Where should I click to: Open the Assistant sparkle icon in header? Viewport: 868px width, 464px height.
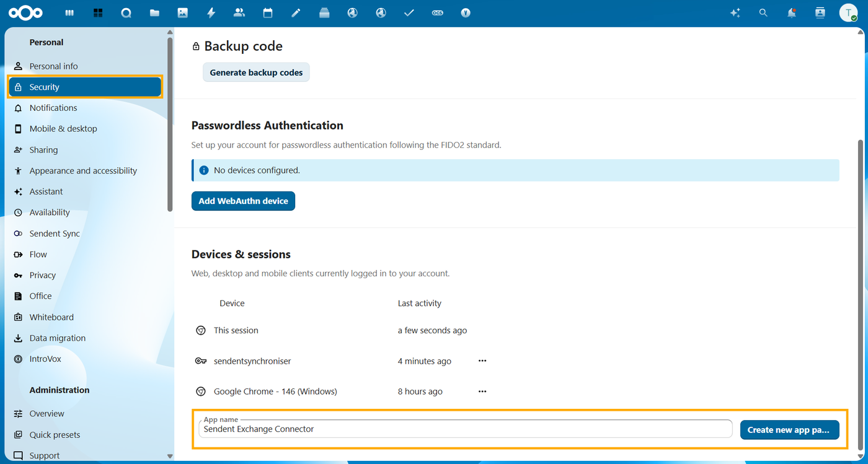(x=735, y=13)
